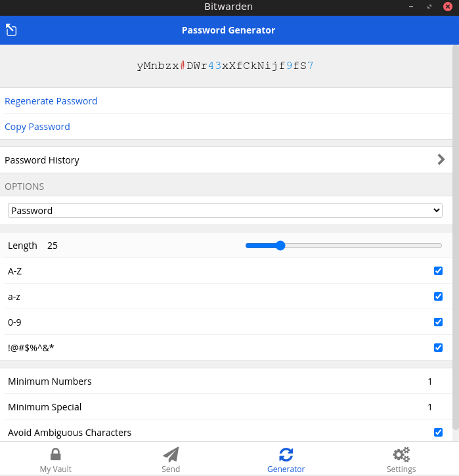The image size is (459, 476).
Task: Click the Length slider handle
Action: (x=280, y=246)
